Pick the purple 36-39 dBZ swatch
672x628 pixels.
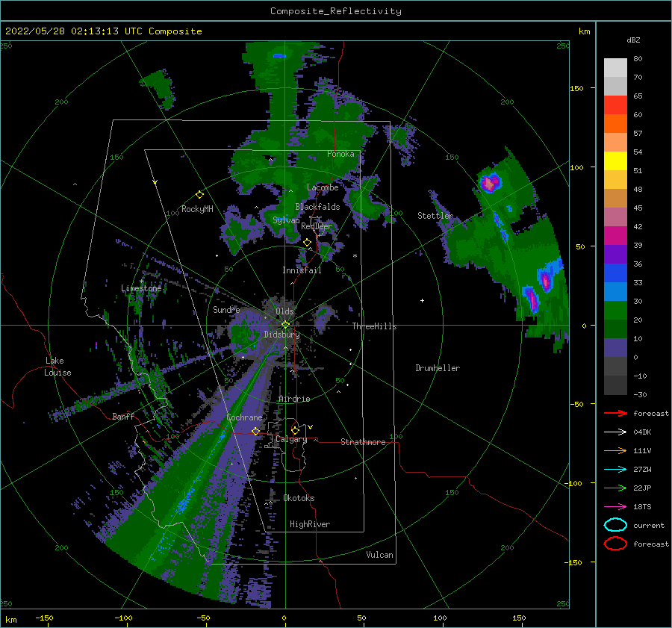tap(615, 254)
